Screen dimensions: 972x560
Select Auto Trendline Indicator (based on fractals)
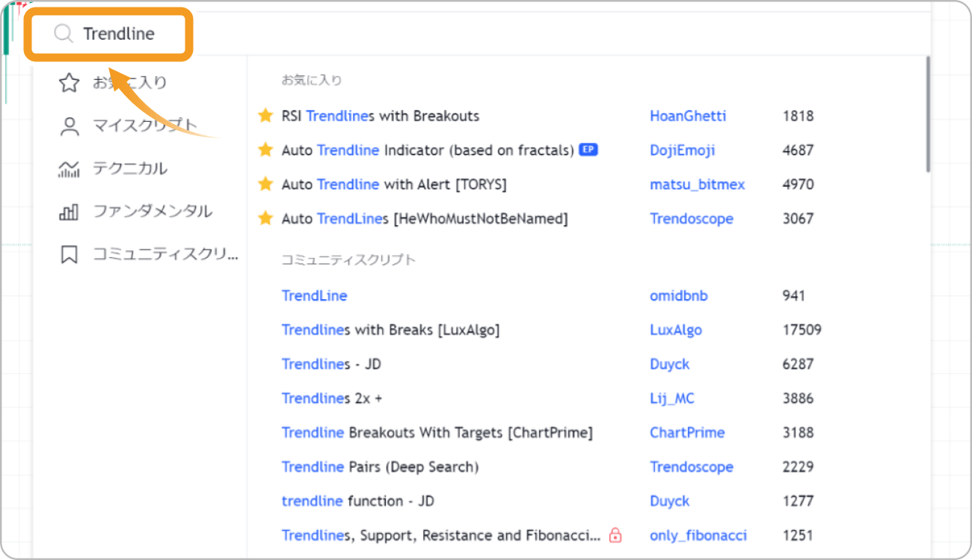click(428, 150)
